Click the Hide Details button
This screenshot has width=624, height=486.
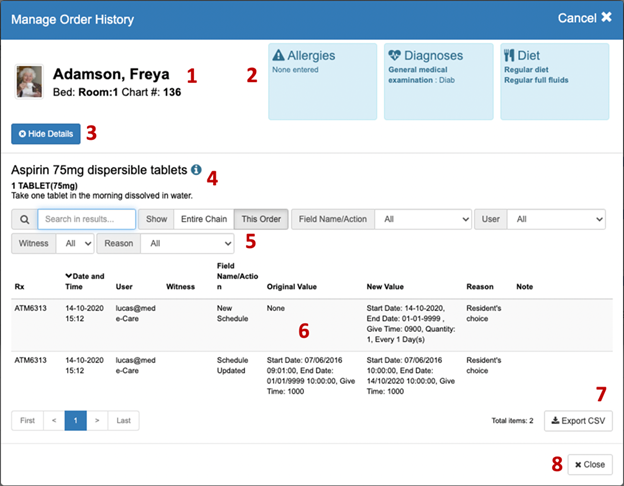pos(45,133)
